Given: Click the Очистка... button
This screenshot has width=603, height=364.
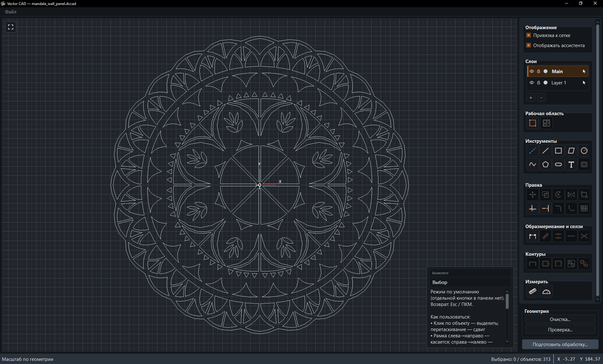Looking at the screenshot, I should (560, 319).
